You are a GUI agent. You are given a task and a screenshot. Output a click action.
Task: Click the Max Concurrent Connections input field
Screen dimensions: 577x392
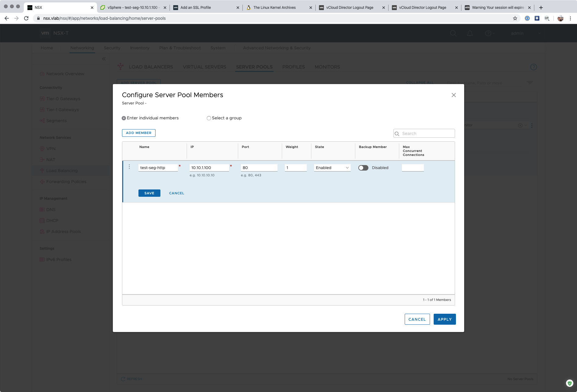point(413,168)
